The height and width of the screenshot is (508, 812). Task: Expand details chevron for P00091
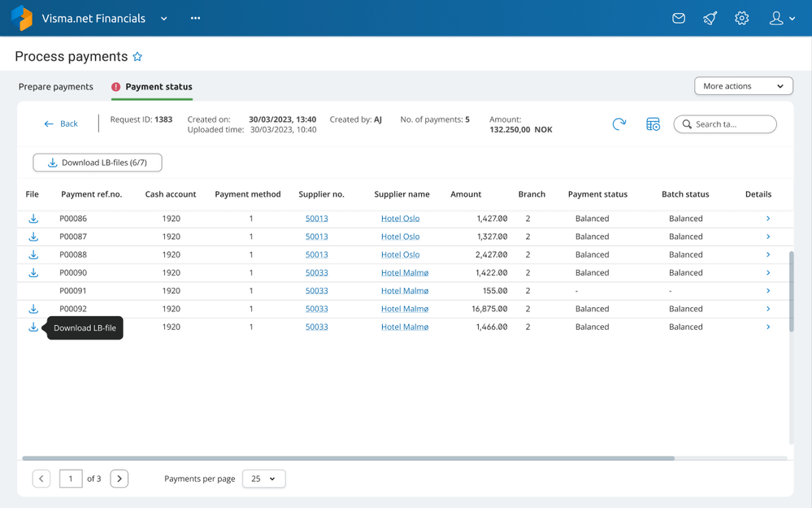point(768,291)
